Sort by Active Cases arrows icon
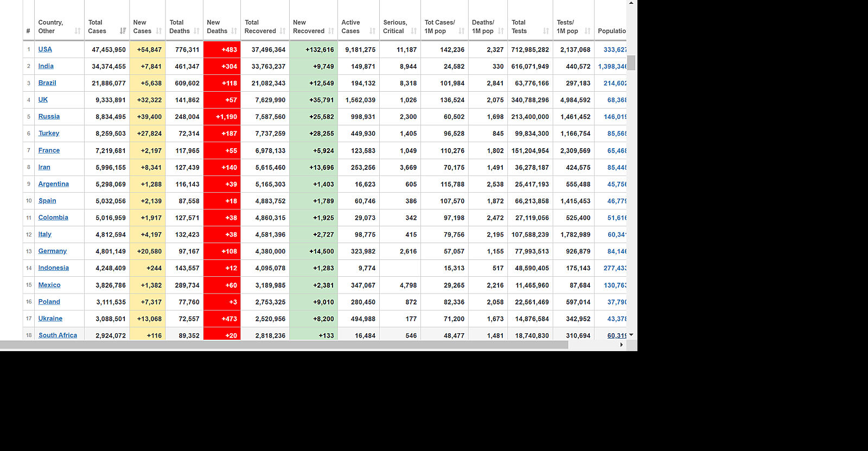The image size is (868, 451). [372, 31]
